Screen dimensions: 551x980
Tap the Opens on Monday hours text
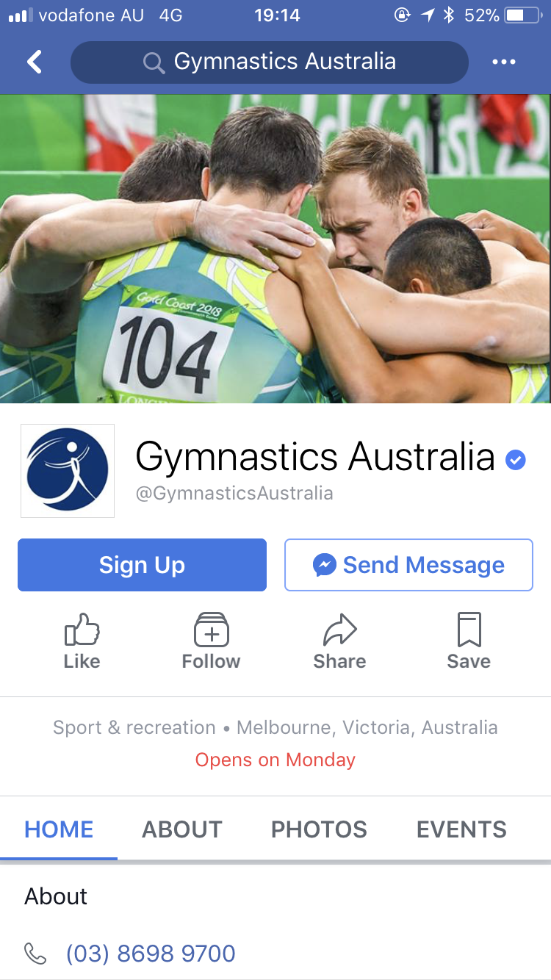275,760
